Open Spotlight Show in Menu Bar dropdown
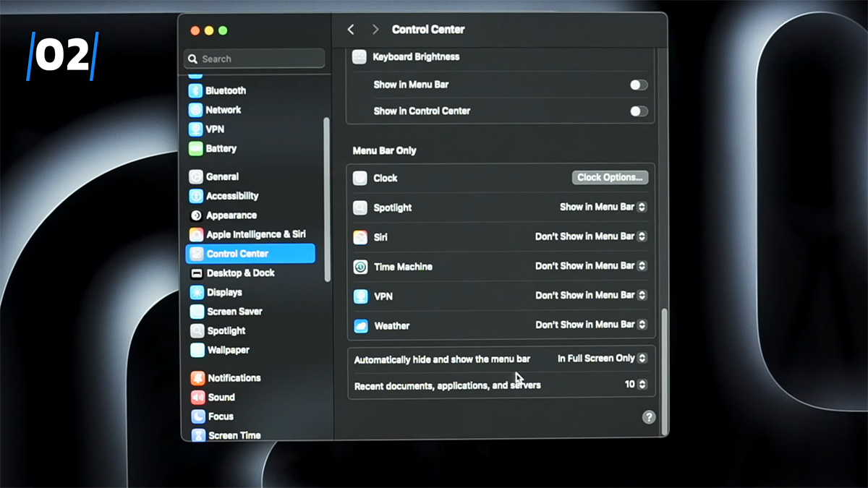Screen dimensions: 868x488 tap(603, 207)
